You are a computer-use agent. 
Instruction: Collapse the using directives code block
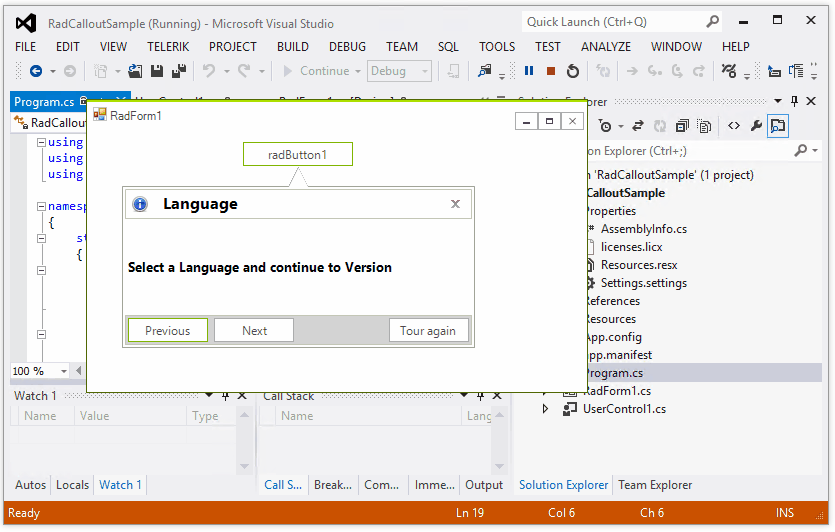pos(41,142)
